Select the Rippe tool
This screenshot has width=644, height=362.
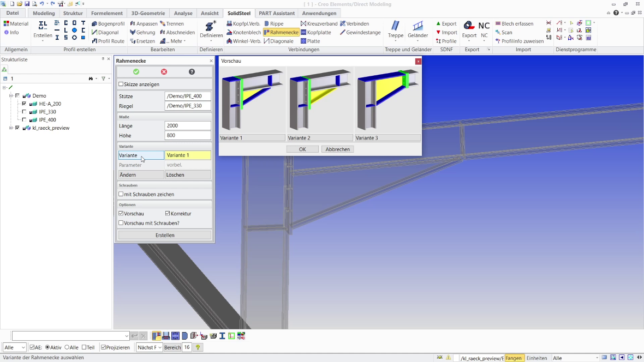coord(273,24)
